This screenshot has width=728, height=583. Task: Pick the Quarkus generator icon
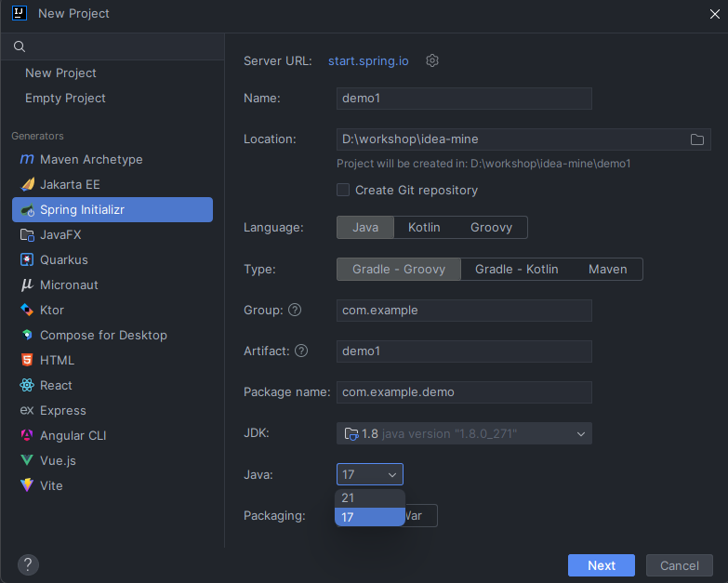point(28,260)
